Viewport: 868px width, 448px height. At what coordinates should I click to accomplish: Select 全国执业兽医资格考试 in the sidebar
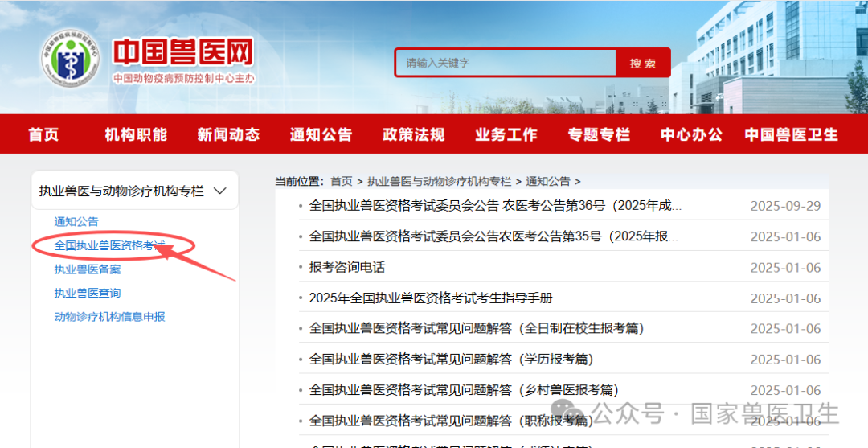[x=109, y=245]
